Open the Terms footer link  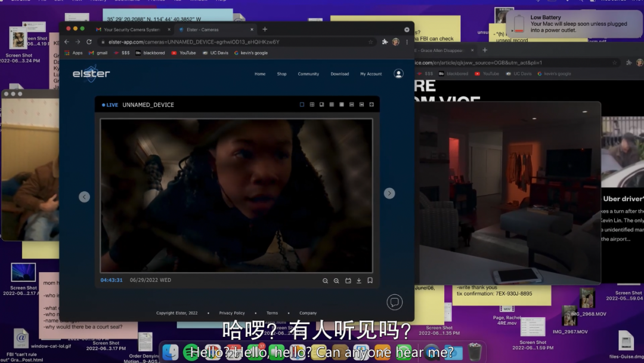coord(273,313)
